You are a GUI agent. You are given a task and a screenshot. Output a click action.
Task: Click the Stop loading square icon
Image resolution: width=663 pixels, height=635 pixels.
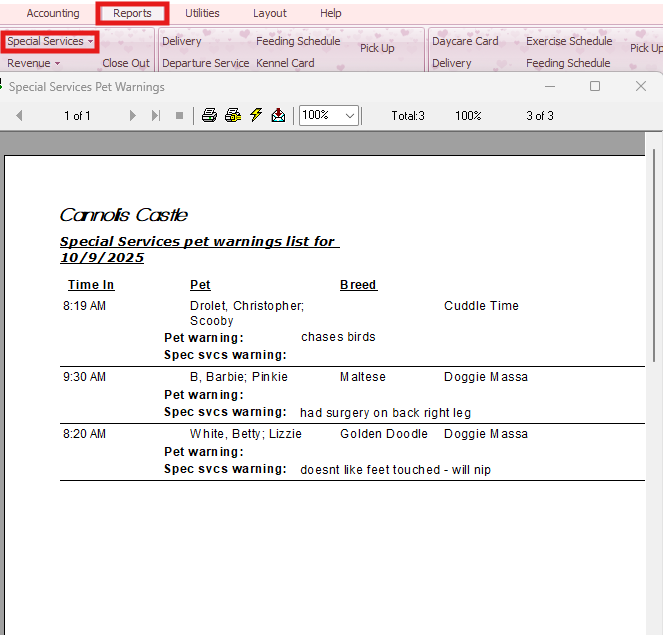[x=180, y=116]
